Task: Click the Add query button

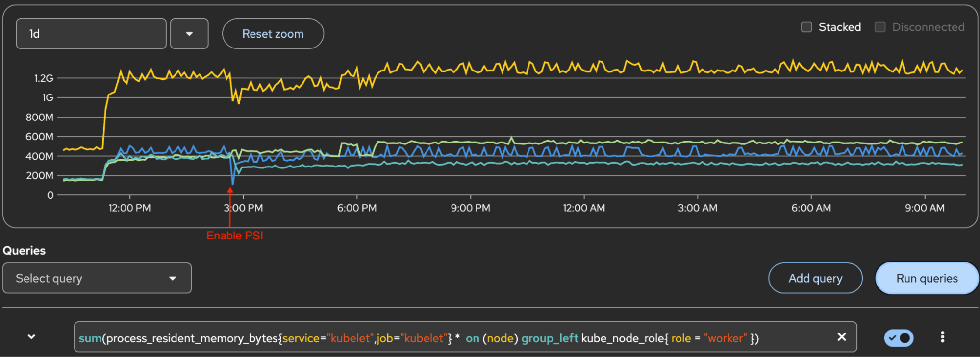Action: [815, 278]
